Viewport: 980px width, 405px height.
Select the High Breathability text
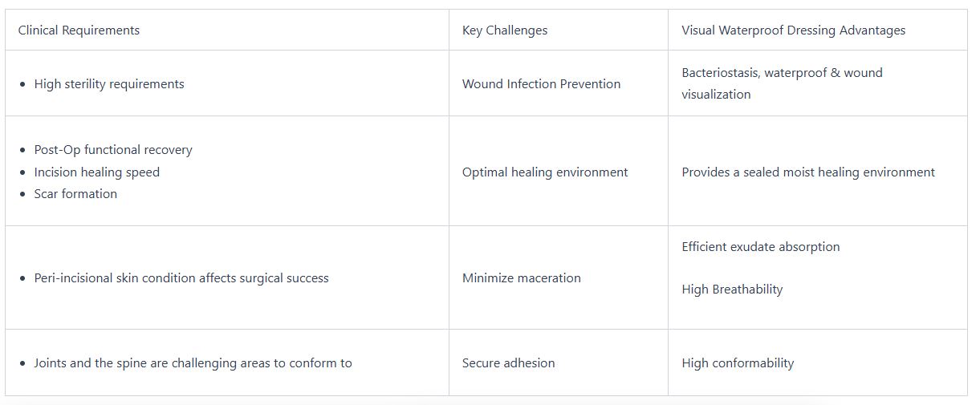732,290
